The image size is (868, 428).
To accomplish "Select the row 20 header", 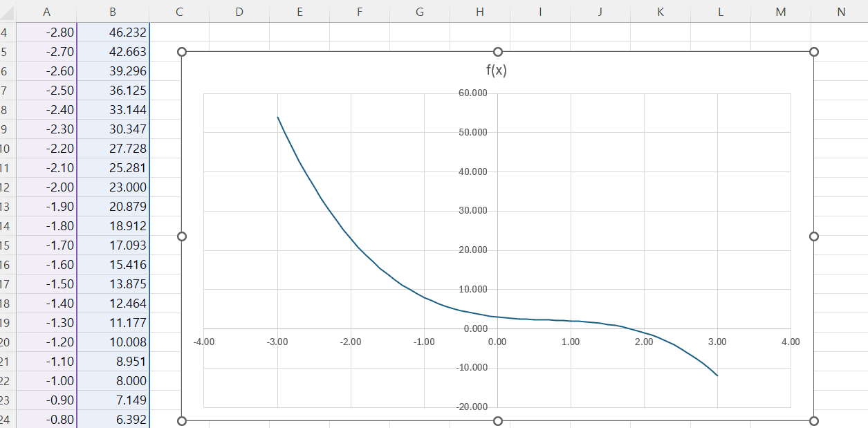I will tap(6, 342).
